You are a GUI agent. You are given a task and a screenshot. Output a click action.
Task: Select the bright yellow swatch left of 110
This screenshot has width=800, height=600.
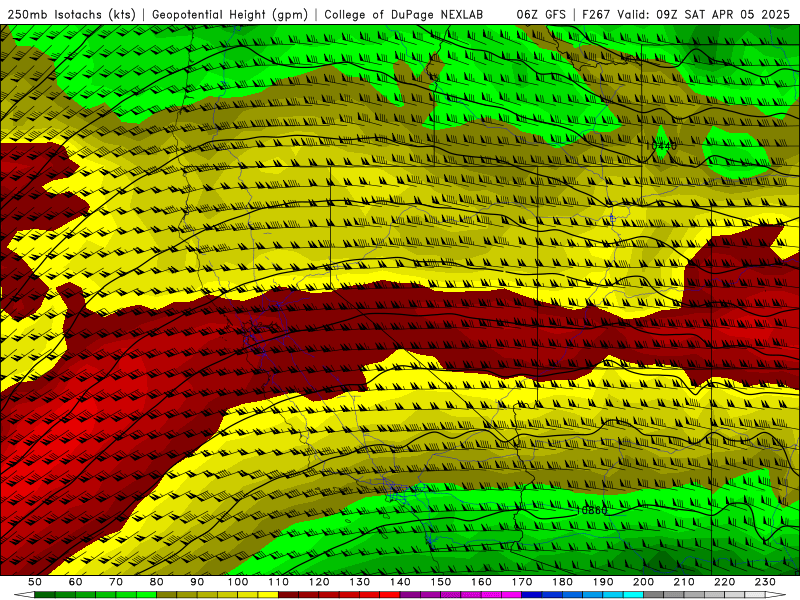click(x=268, y=594)
